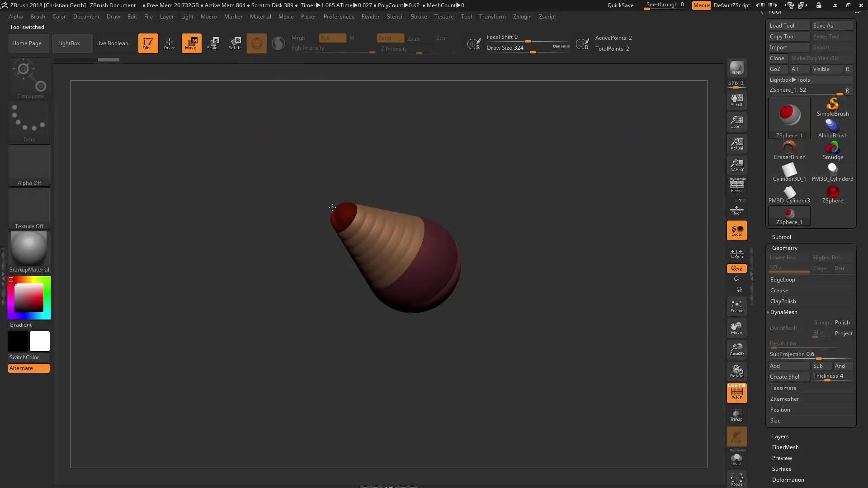This screenshot has height=488, width=868.
Task: Open the Preferences menu
Action: point(339,17)
